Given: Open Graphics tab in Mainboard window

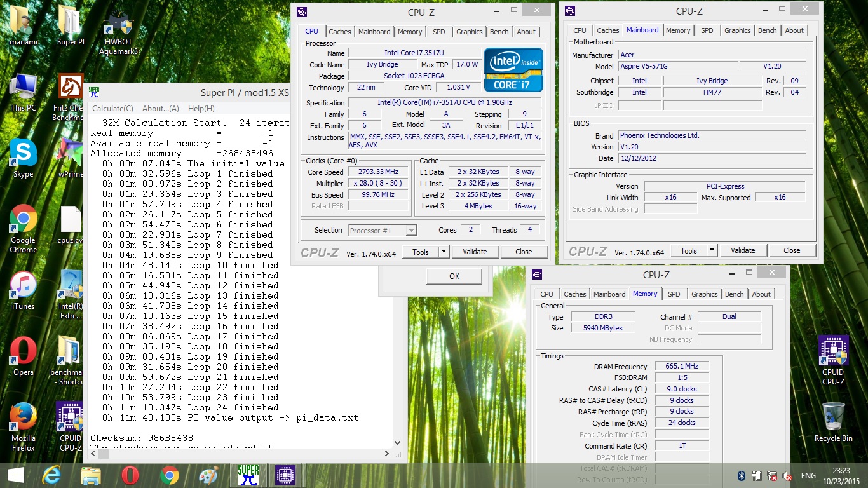Looking at the screenshot, I should (x=738, y=30).
